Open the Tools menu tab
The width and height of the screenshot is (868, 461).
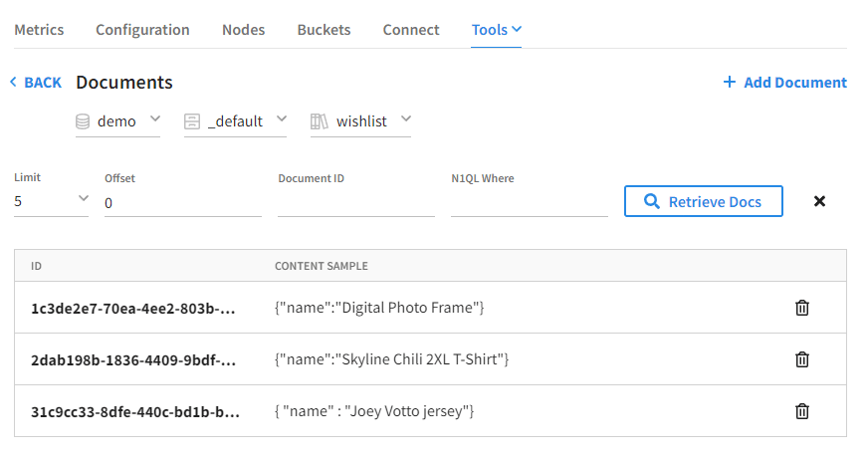point(496,30)
